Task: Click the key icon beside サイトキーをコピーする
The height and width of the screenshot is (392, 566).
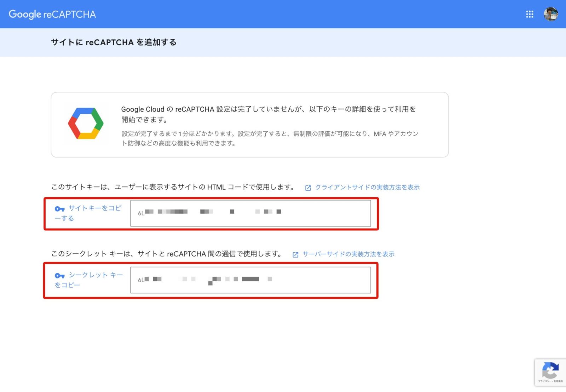Action: 59,209
